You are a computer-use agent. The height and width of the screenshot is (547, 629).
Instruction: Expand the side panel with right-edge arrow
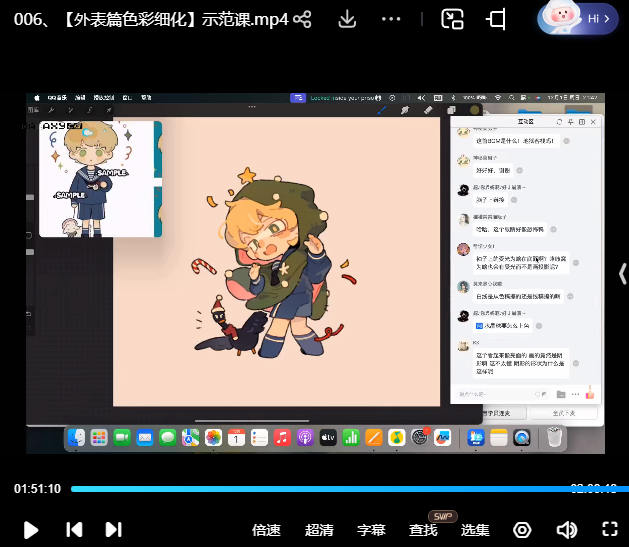coord(622,273)
